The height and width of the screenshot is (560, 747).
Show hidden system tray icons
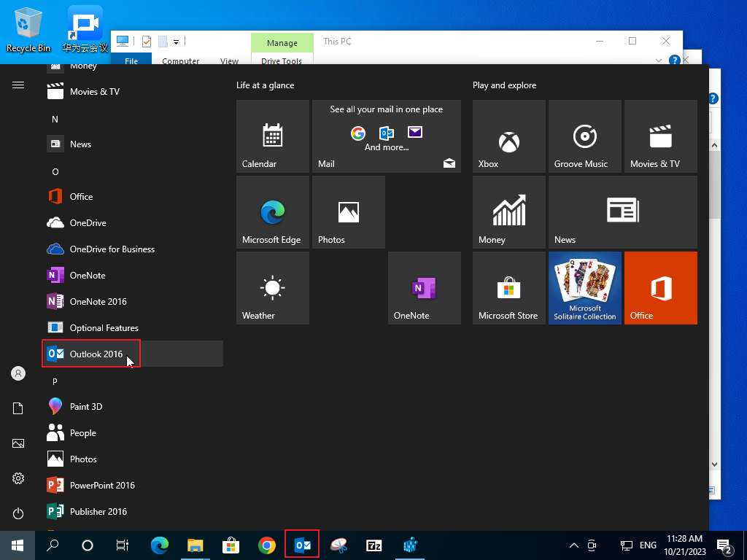[573, 545]
